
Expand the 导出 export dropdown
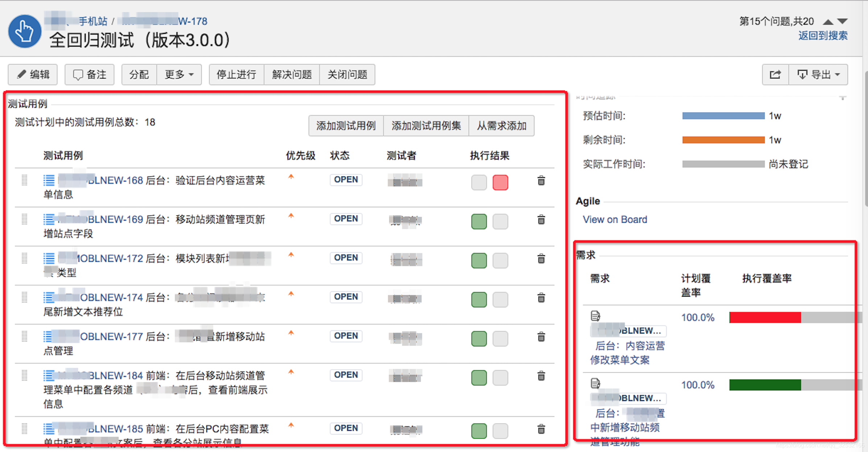(x=818, y=75)
